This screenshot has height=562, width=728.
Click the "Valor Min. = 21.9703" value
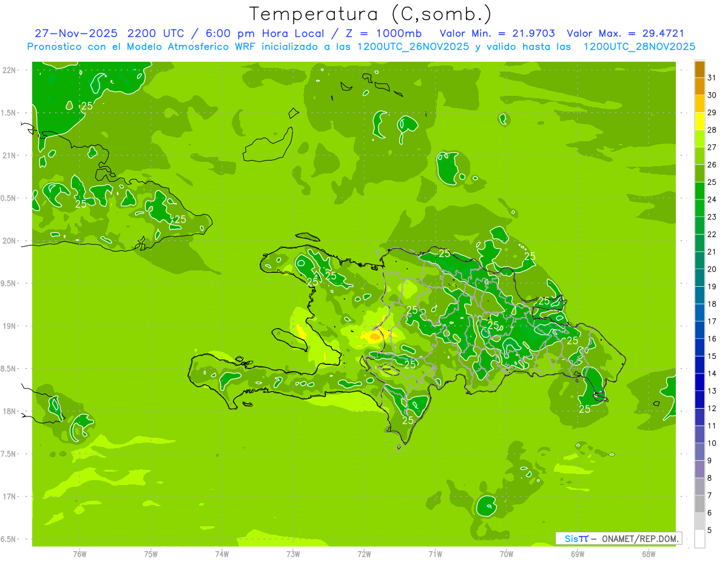point(497,33)
